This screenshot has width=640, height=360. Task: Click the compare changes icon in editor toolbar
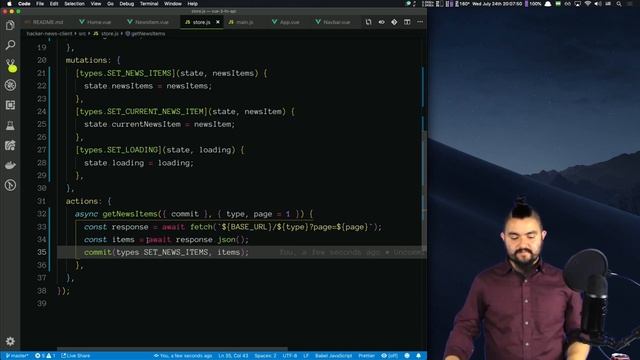coord(369,22)
